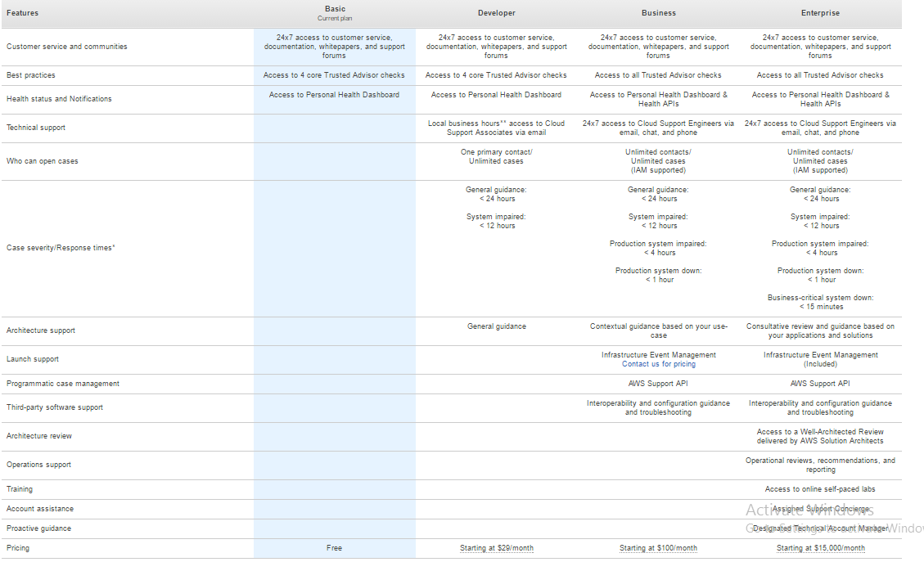Click the Enterprise plan column header
This screenshot has width=924, height=562.
pos(820,13)
